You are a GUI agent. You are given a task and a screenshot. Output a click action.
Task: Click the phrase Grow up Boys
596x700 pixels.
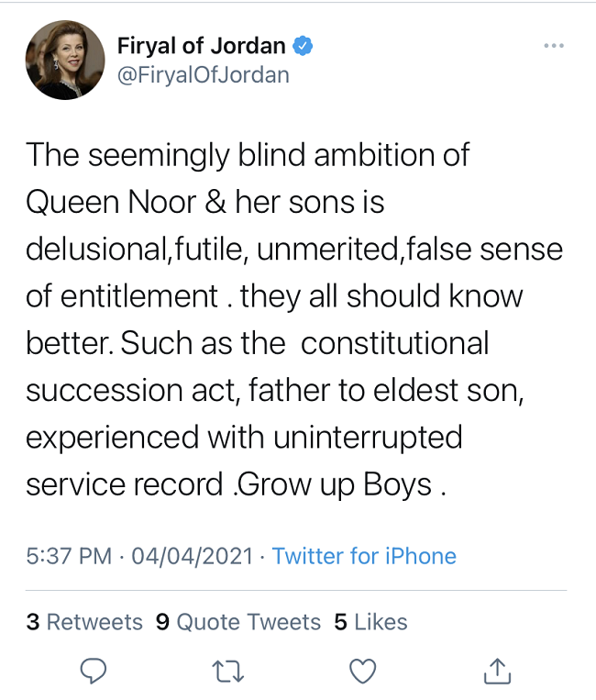tap(334, 485)
